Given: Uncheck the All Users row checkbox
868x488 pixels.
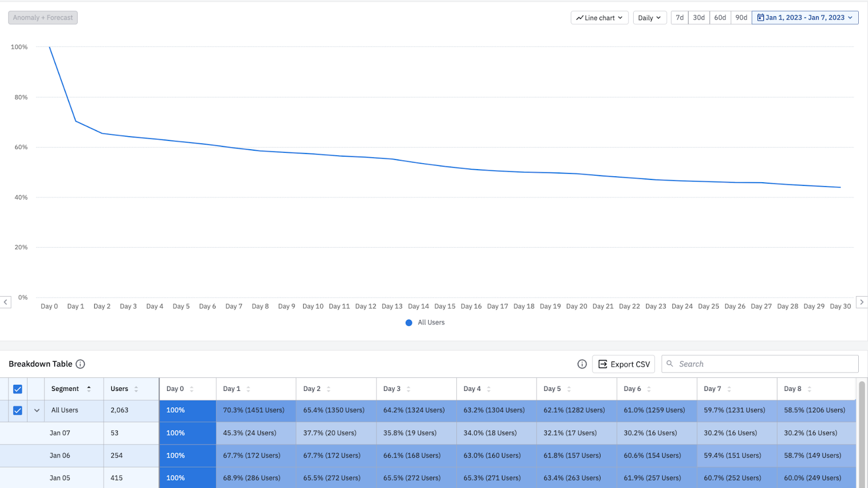Looking at the screenshot, I should [x=17, y=410].
